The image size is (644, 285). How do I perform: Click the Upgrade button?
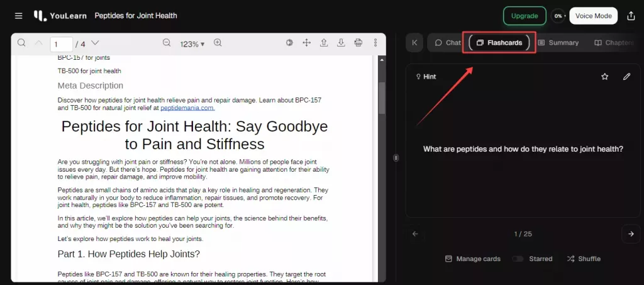(x=525, y=16)
